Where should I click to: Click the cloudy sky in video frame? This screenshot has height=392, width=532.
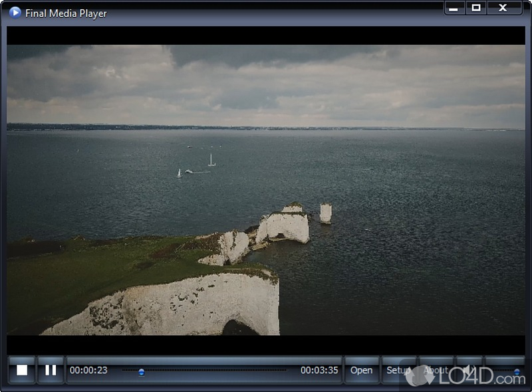[266, 80]
